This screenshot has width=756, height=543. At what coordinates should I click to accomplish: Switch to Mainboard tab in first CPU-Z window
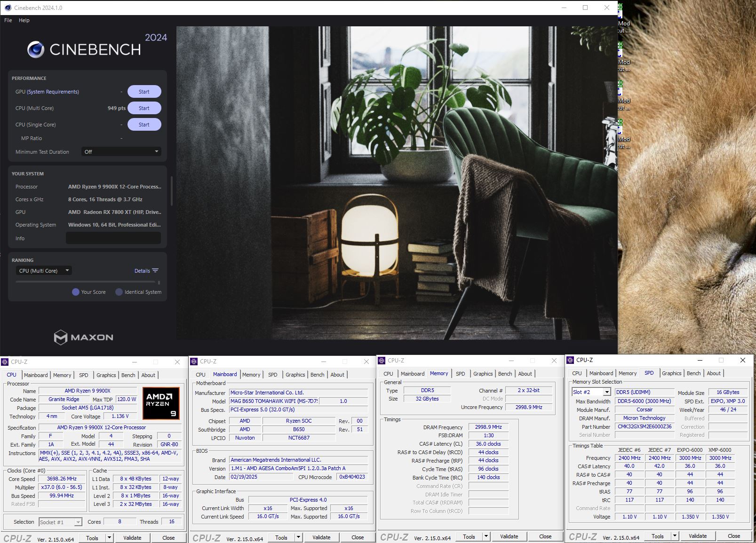tap(36, 375)
